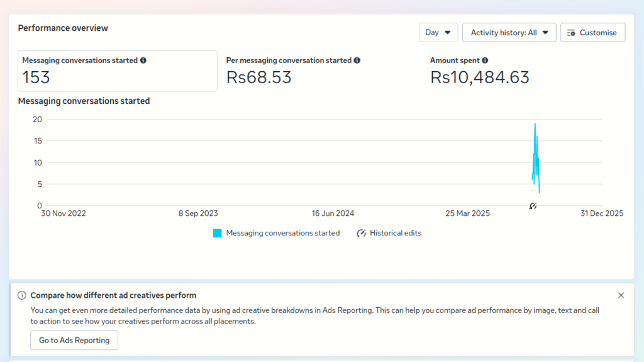Open the Day granularity dropdown

pos(438,33)
